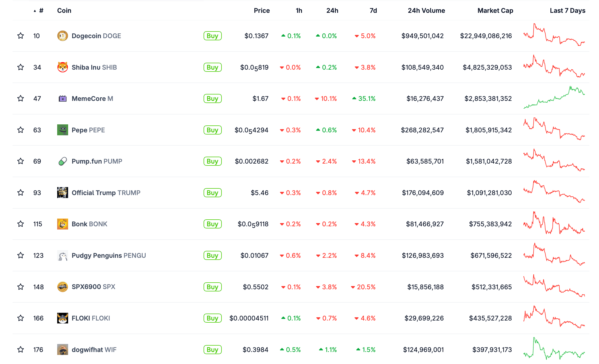The width and height of the screenshot is (599, 364).
Task: Click the Shiba Inu logo icon
Action: pos(63,67)
